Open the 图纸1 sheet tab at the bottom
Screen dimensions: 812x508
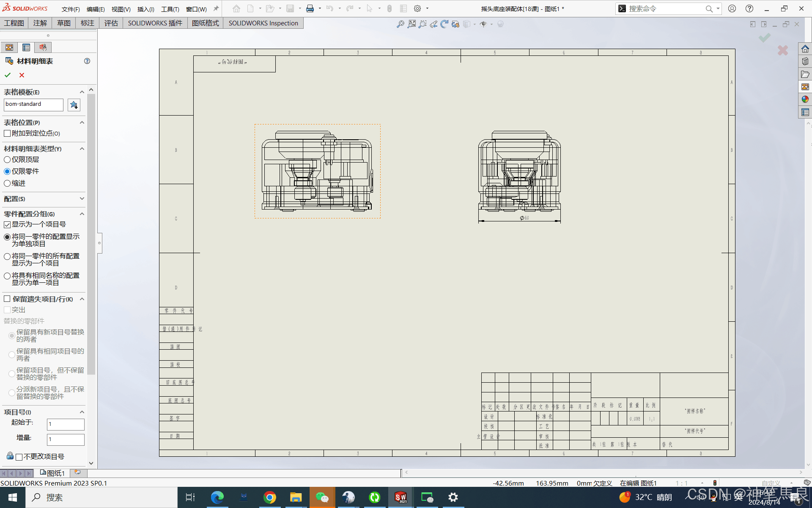pos(52,473)
